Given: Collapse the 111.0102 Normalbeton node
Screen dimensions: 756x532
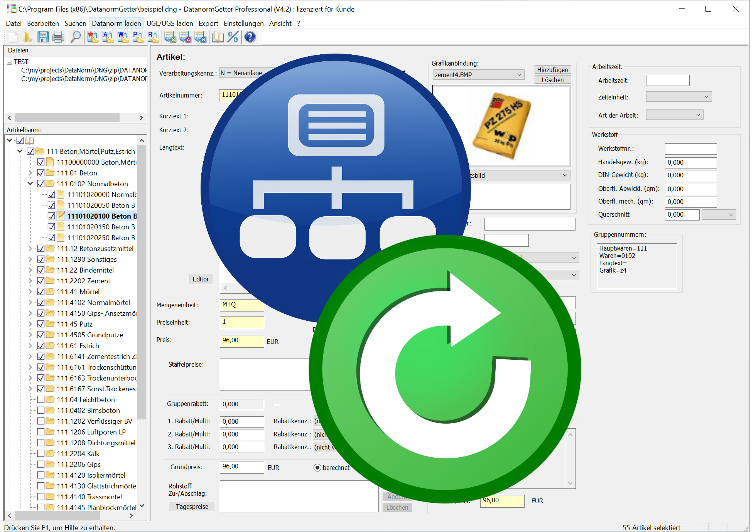Looking at the screenshot, I should coord(30,184).
